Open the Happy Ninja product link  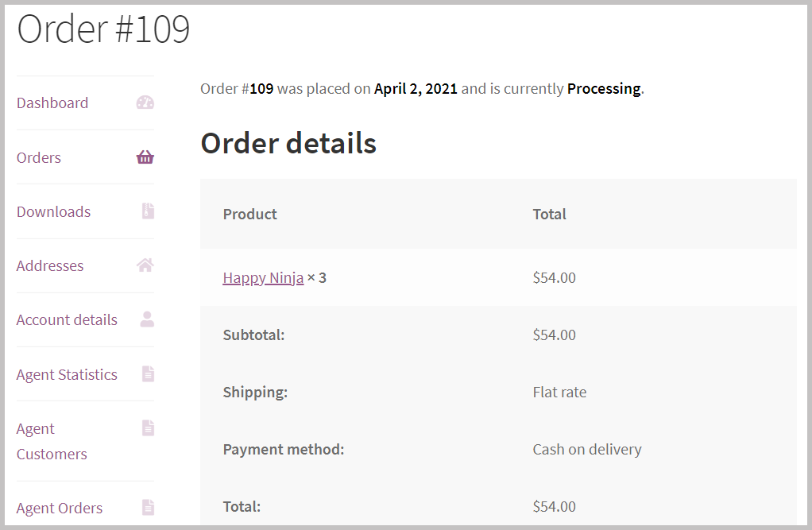[x=263, y=278]
